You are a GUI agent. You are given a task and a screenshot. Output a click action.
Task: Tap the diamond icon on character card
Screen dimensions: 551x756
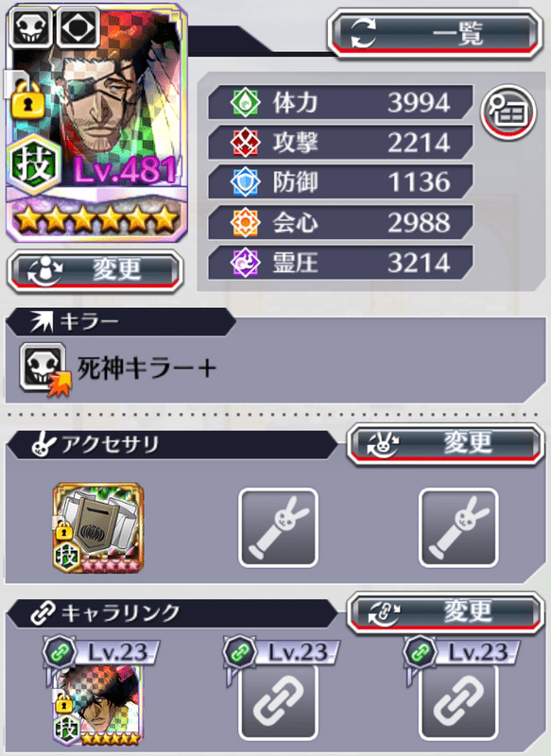click(78, 27)
